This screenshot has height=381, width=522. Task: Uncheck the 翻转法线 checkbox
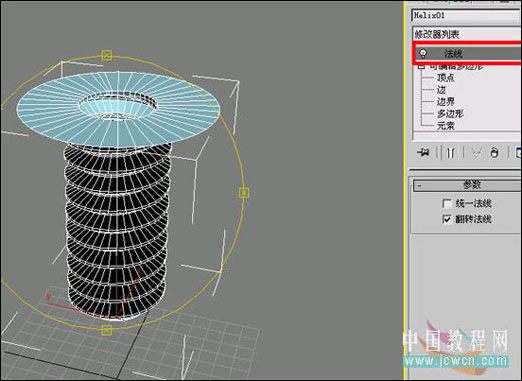[x=447, y=219]
